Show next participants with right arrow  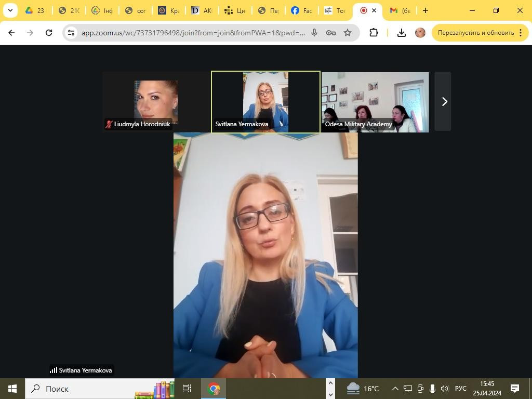(443, 101)
